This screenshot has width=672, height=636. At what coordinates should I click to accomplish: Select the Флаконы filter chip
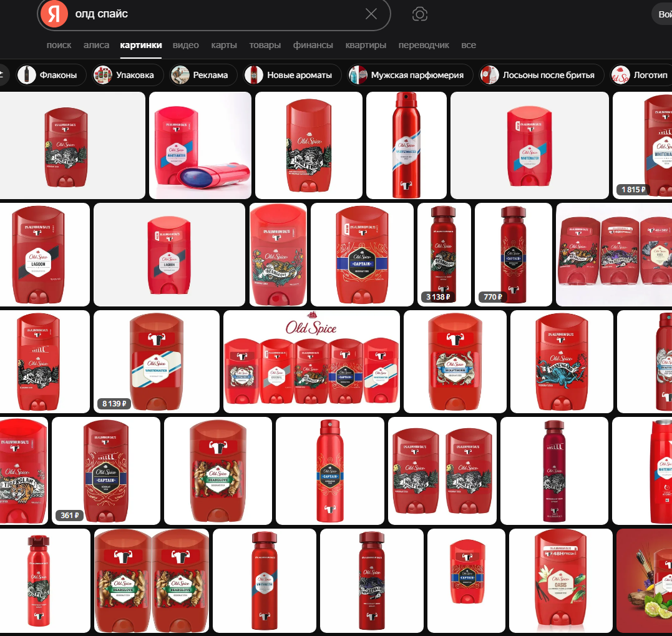tap(51, 75)
